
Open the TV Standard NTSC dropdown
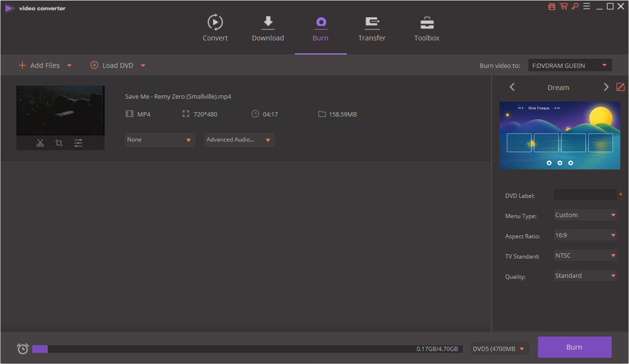[585, 256]
